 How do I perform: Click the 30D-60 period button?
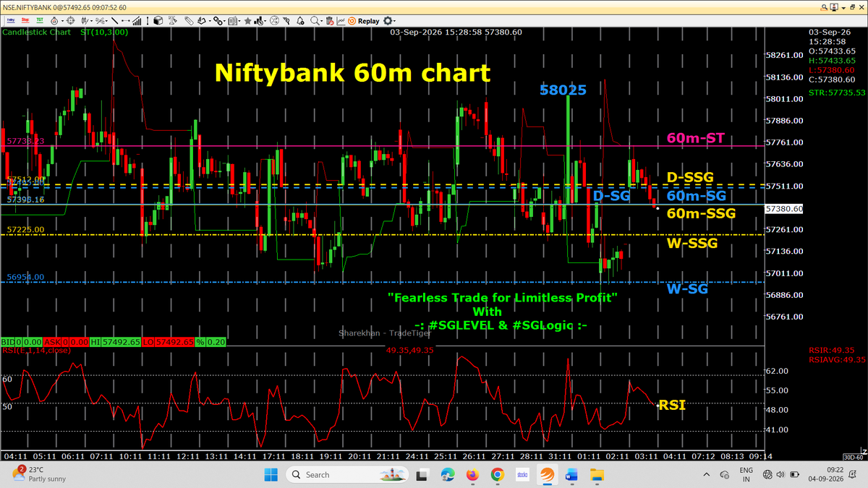853,457
